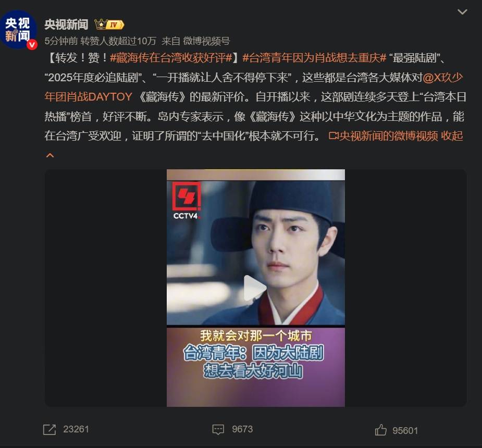
Task: Click the repost count 23261
Action: [x=76, y=429]
